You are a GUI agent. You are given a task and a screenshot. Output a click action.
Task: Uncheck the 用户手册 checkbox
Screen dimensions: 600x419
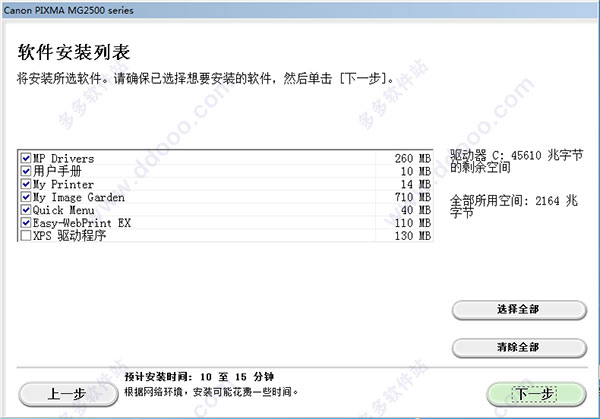[26, 171]
